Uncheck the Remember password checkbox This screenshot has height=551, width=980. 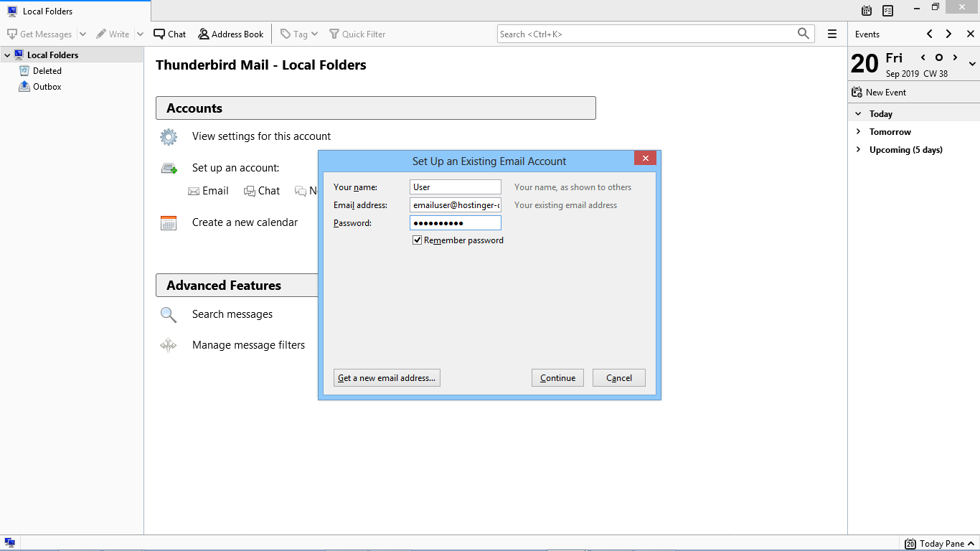tap(418, 240)
